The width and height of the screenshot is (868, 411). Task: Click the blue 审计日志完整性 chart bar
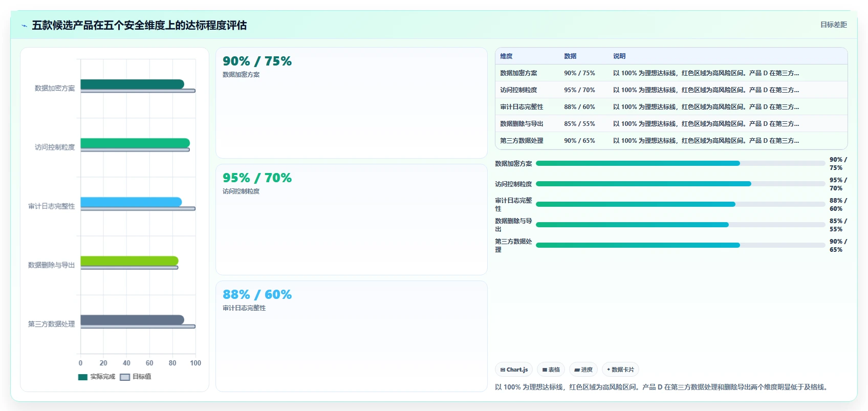[x=131, y=202]
